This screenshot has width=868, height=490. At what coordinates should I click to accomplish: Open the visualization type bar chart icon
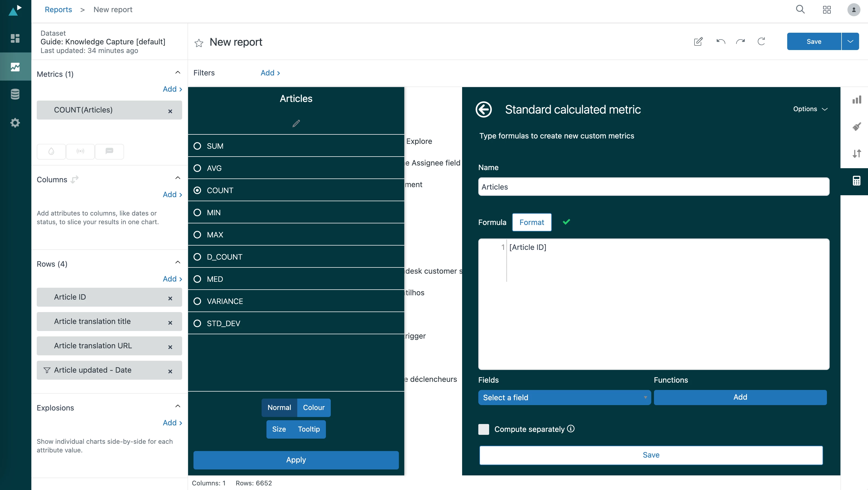coord(856,100)
